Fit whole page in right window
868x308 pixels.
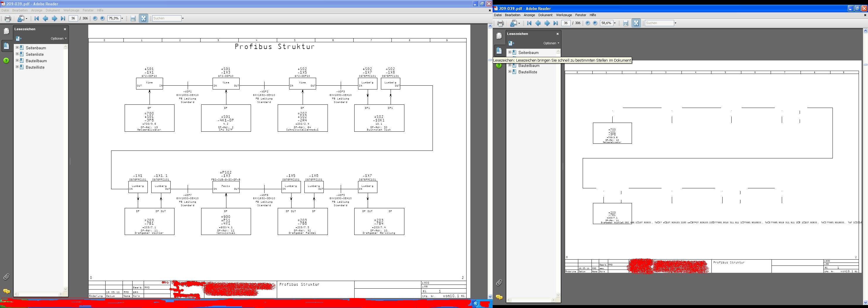point(636,23)
